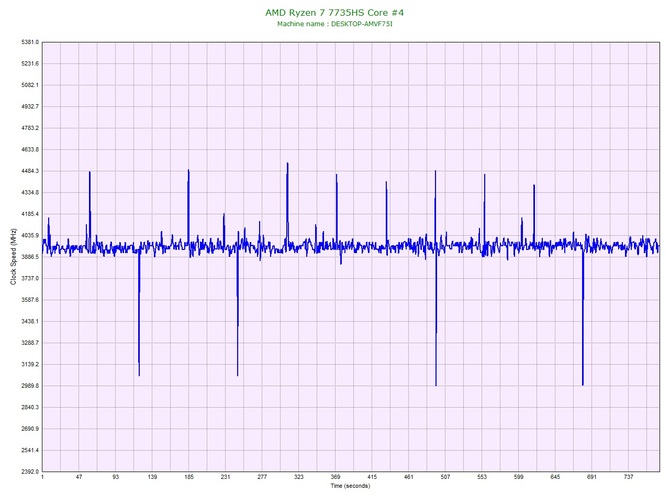Click the x-axis tick label 185
The height and width of the screenshot is (503, 670).
pyautogui.click(x=189, y=477)
